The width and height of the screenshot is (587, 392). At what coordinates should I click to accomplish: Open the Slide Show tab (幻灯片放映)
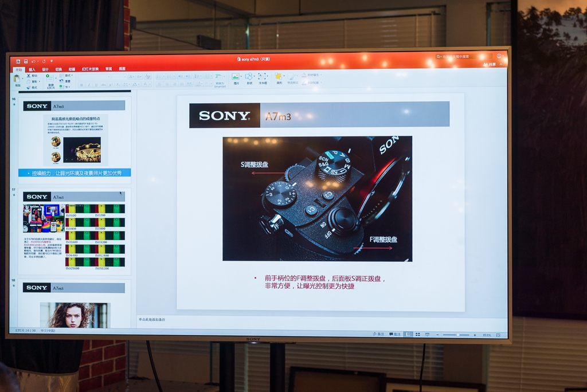pos(90,69)
